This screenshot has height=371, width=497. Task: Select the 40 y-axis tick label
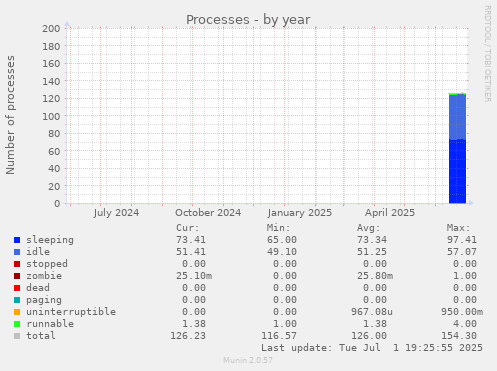pos(54,169)
